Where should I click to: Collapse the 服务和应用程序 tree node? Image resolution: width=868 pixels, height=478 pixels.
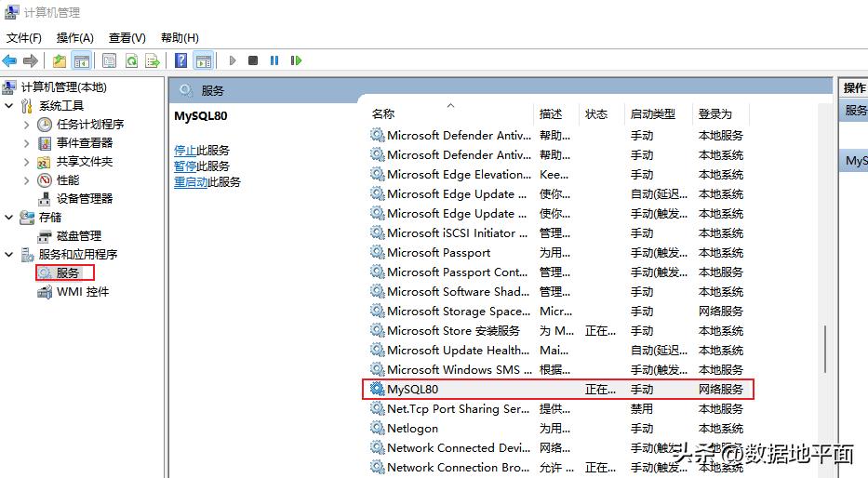(x=9, y=254)
